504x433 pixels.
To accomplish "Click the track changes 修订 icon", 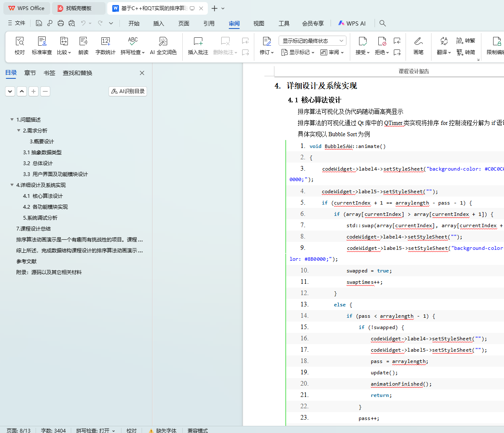I will coord(266,41).
